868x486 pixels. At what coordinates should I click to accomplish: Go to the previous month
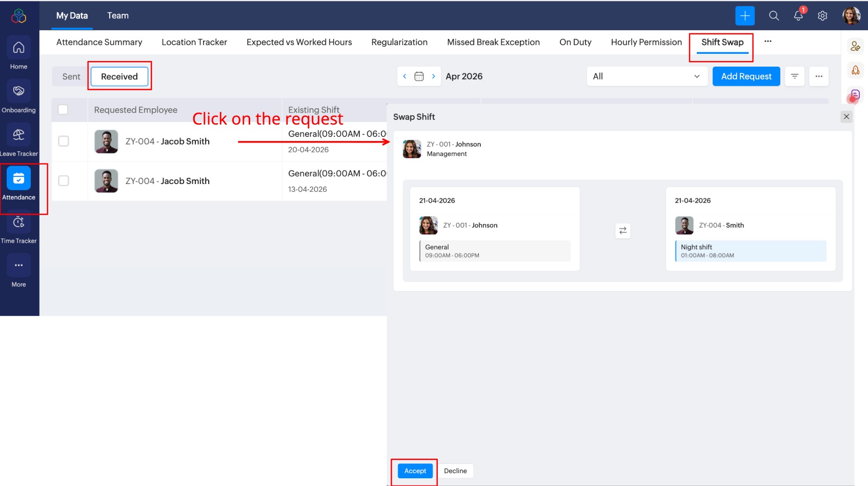click(405, 76)
